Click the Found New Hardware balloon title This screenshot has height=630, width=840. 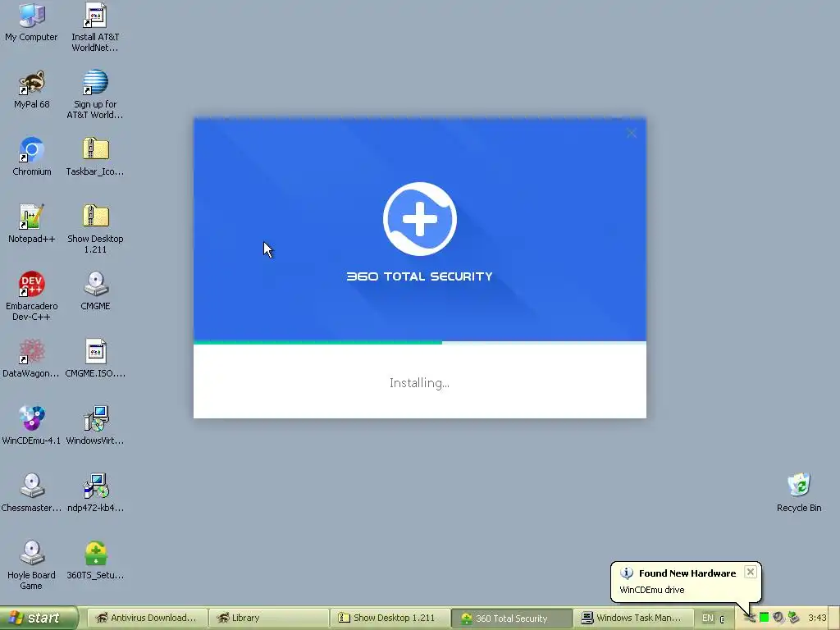click(x=687, y=573)
